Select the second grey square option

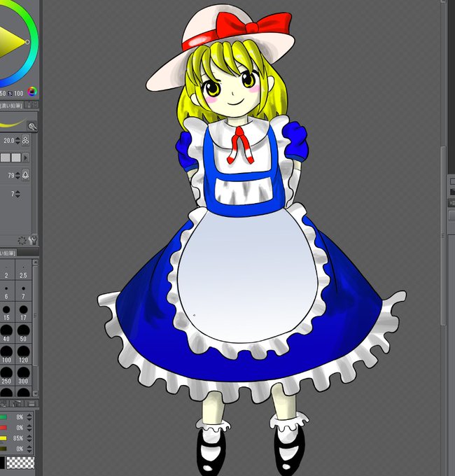pyautogui.click(x=16, y=157)
